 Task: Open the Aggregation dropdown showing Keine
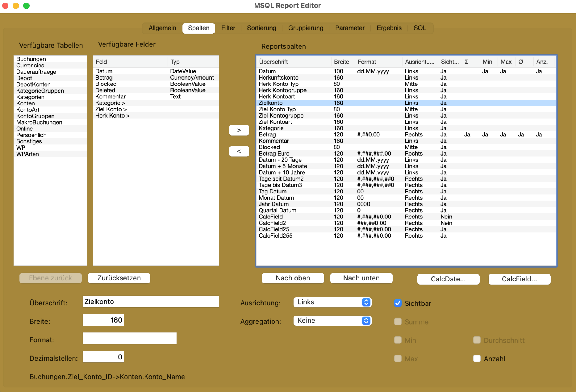click(332, 321)
